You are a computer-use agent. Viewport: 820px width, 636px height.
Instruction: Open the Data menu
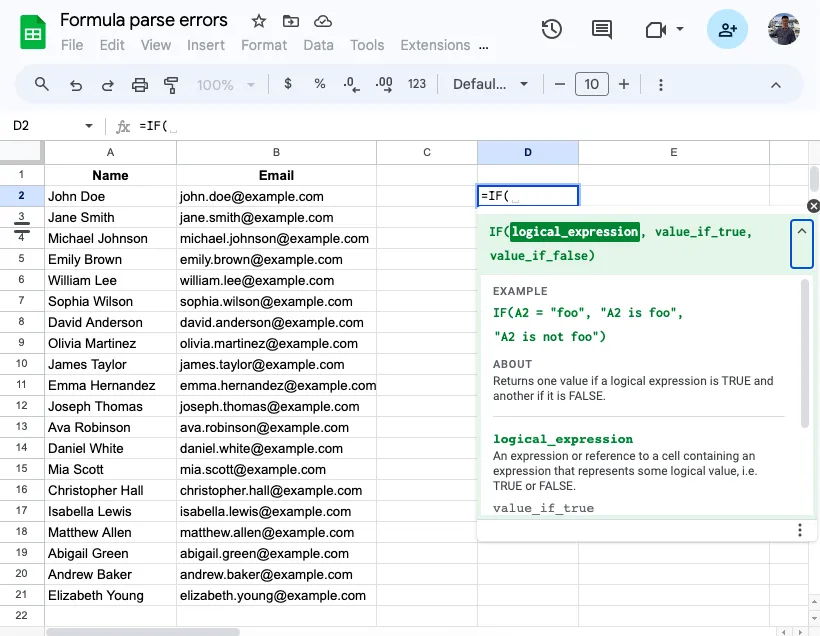[318, 45]
